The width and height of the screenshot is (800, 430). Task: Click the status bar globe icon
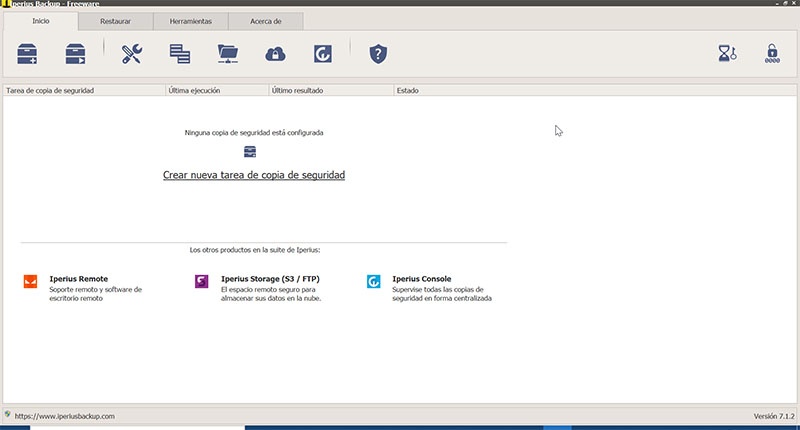tap(8, 414)
